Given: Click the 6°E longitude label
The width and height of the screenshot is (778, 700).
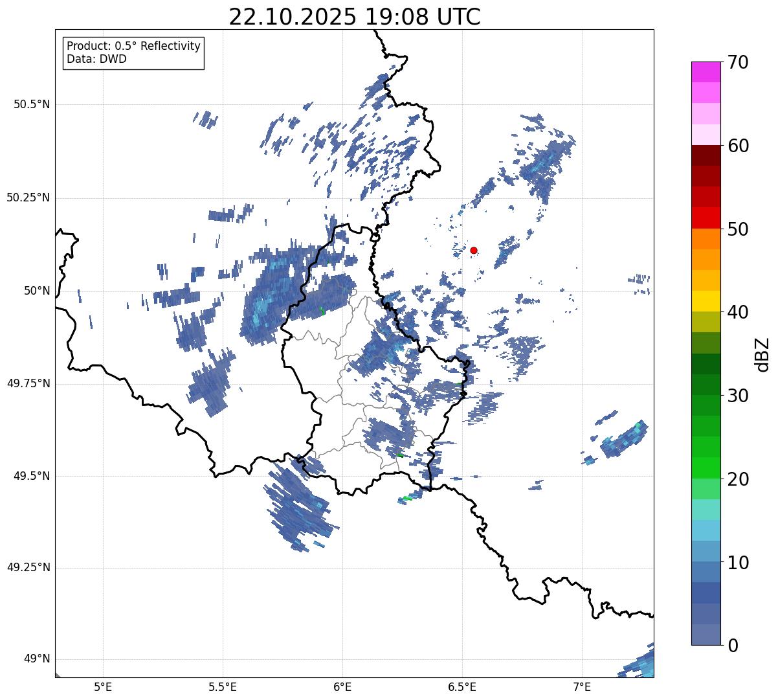Looking at the screenshot, I should [x=342, y=687].
